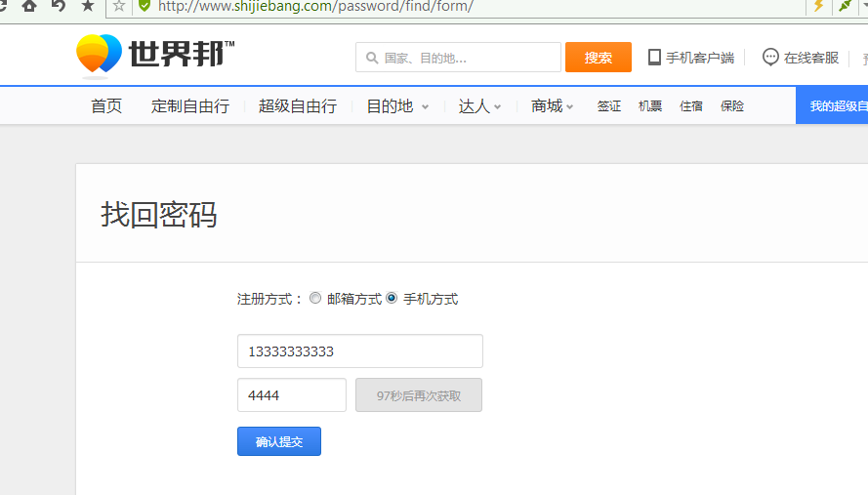Open 我的超级自由行 blue tab
This screenshot has height=495, width=868.
pos(832,105)
